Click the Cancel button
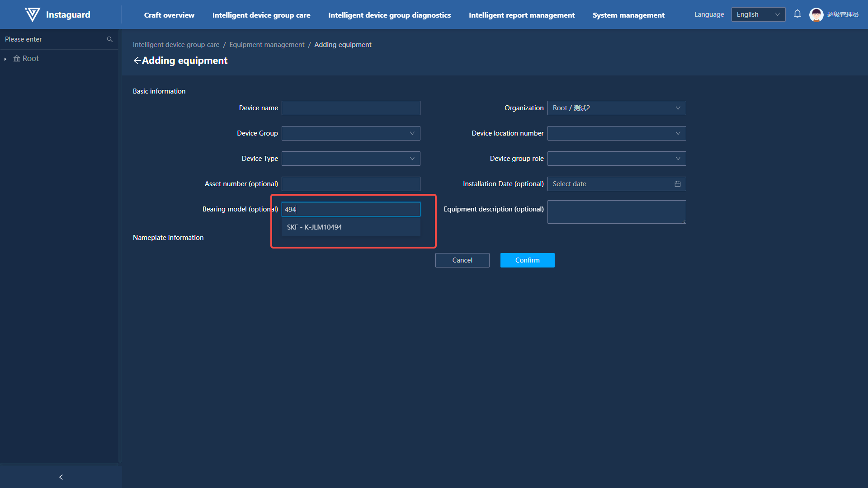This screenshot has height=488, width=868. pyautogui.click(x=462, y=260)
